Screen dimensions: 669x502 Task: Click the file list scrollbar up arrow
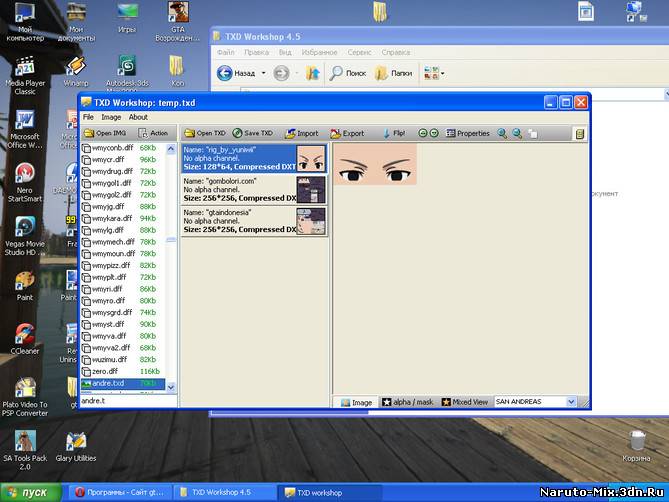click(x=171, y=149)
